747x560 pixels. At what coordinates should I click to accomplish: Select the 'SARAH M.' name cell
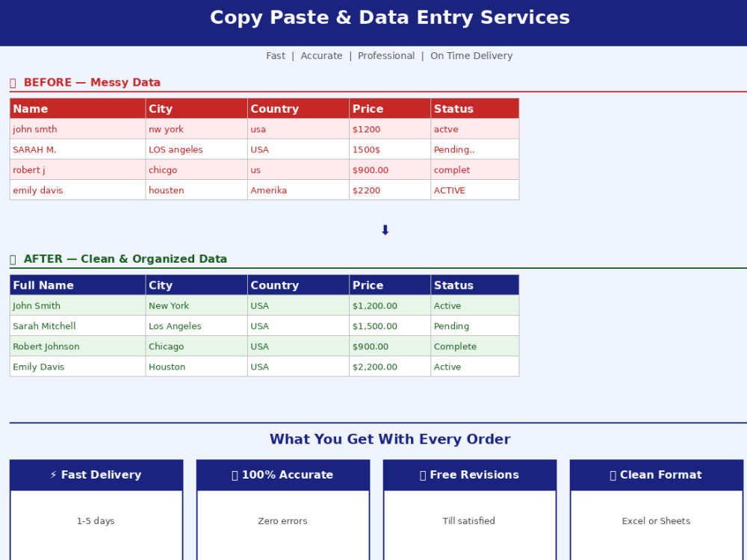point(78,149)
